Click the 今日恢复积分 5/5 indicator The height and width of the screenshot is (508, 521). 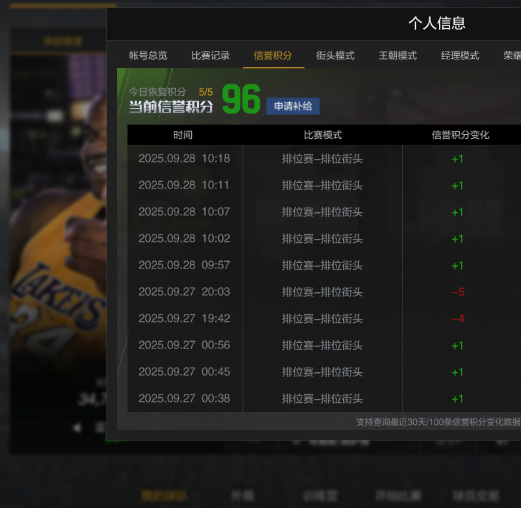coord(171,92)
